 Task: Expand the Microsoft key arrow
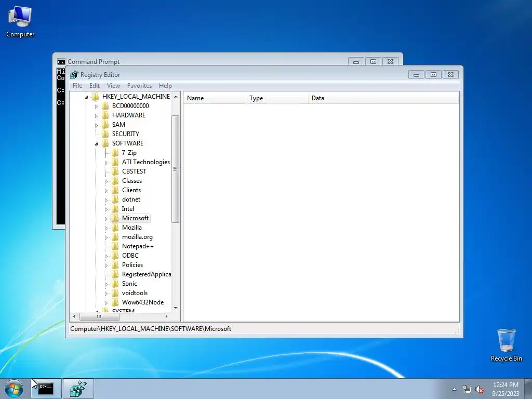pyautogui.click(x=106, y=219)
